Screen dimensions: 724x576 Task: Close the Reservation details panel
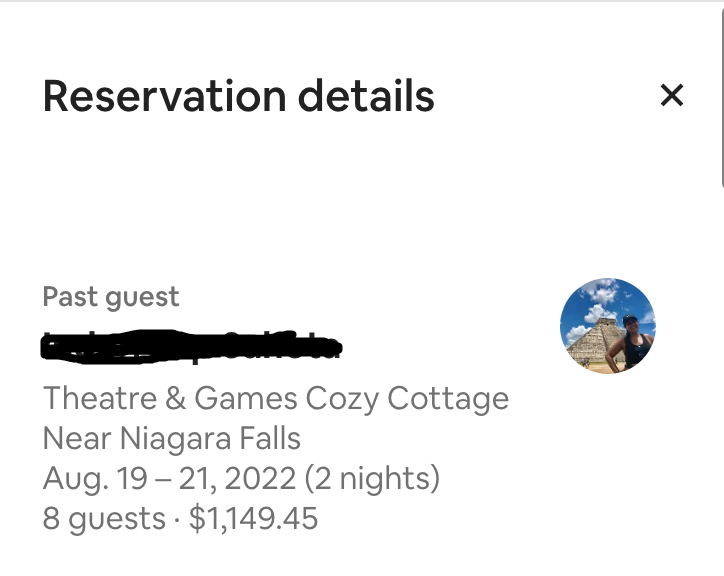[x=672, y=95]
